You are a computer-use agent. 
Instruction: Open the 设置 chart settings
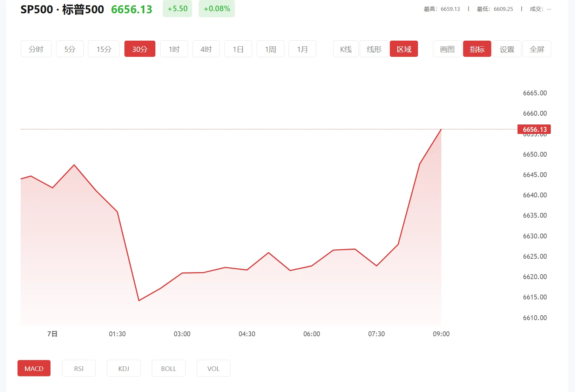pyautogui.click(x=507, y=49)
